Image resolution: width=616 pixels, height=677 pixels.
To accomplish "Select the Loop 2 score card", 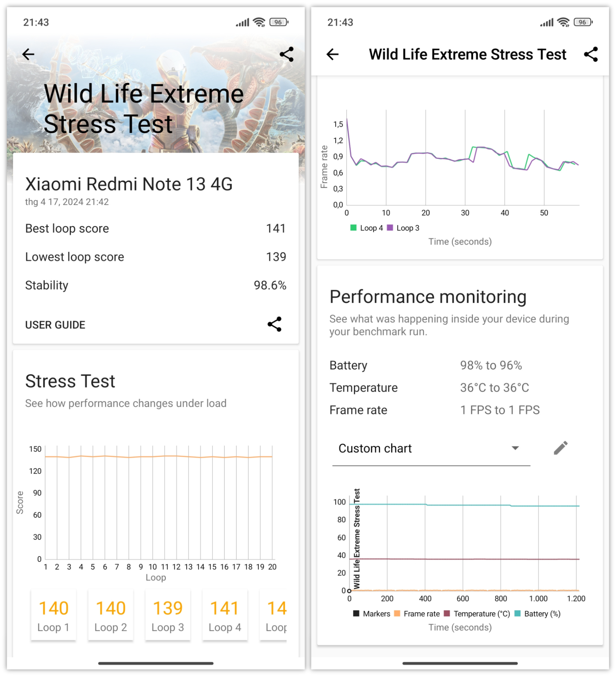I will coord(111,615).
